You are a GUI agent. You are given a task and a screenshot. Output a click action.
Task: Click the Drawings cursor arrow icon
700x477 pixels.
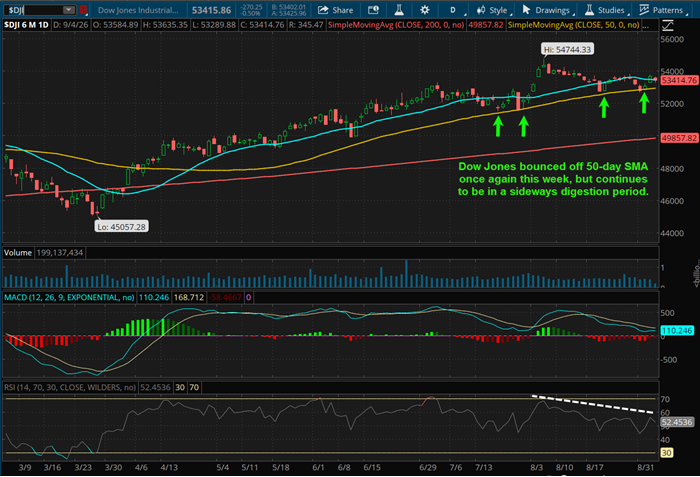pos(526,9)
